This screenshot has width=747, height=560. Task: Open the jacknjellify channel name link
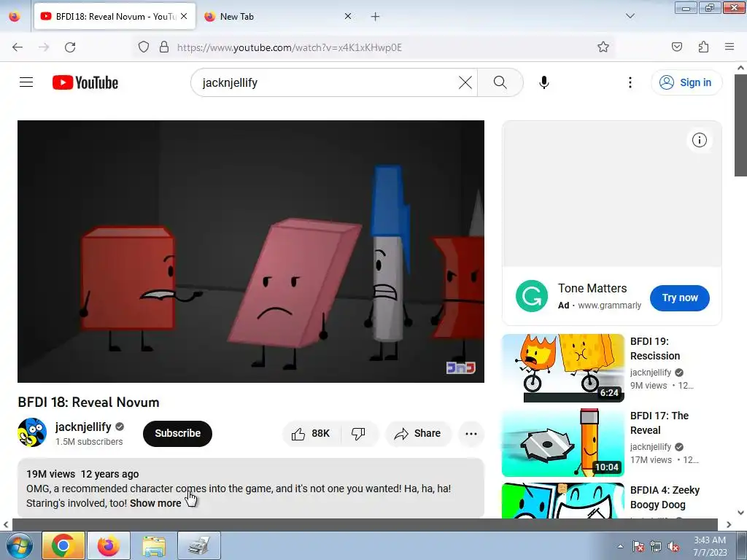[x=83, y=427]
